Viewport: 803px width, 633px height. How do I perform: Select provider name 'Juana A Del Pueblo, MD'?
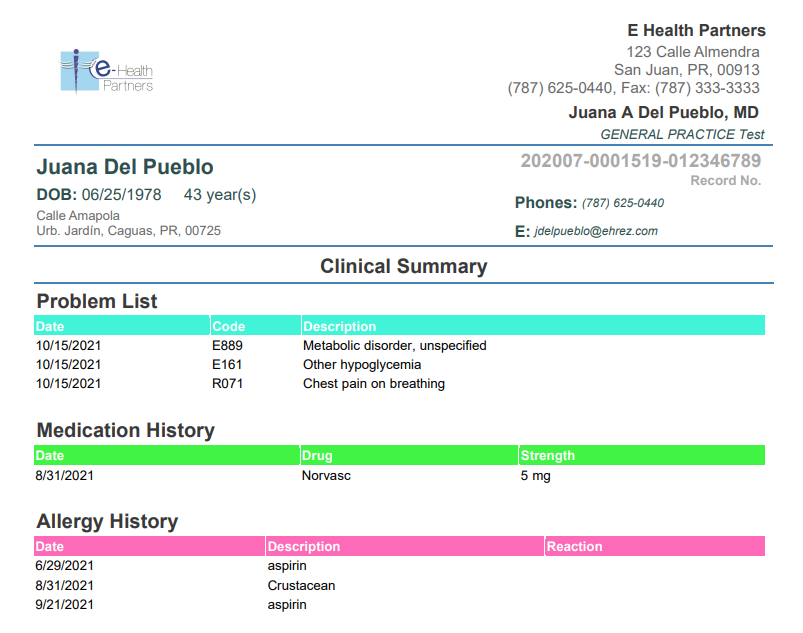(663, 113)
